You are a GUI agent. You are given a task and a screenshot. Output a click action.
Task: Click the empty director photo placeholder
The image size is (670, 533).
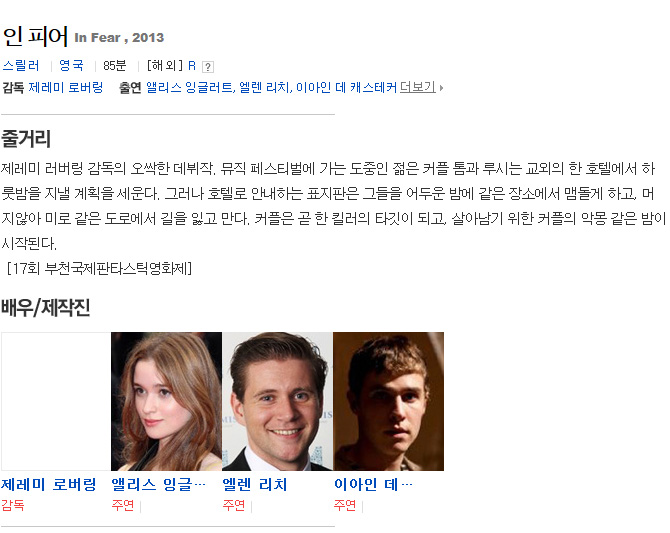56,401
